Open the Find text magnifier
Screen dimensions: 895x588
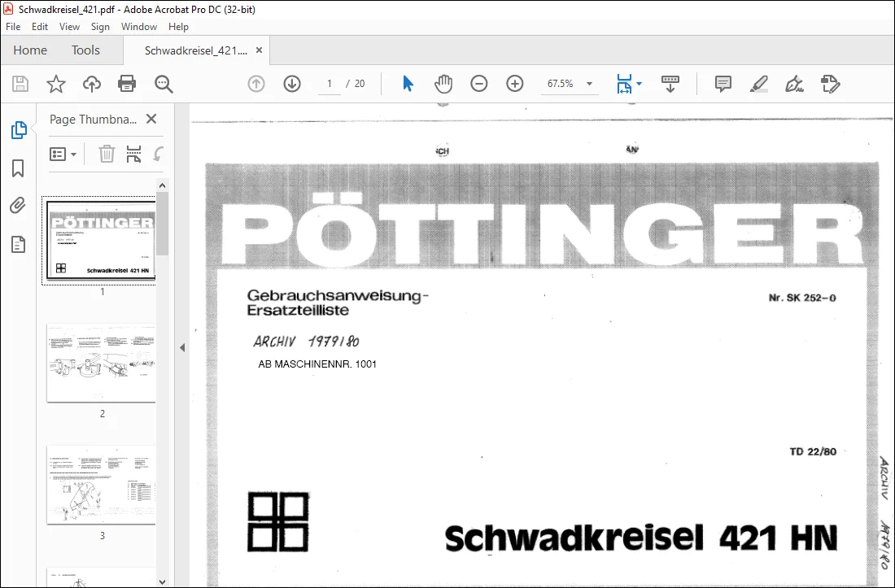pos(164,84)
